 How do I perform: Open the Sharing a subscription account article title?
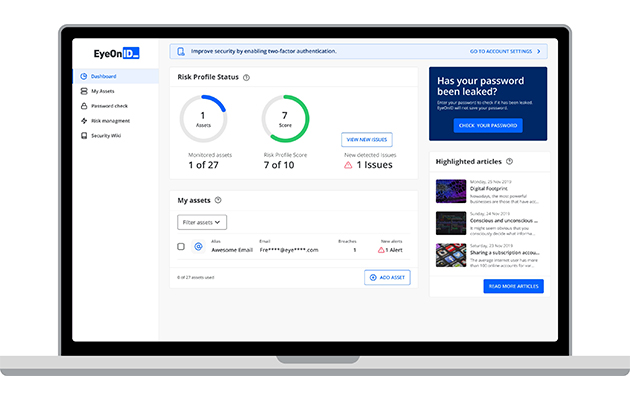tap(505, 253)
